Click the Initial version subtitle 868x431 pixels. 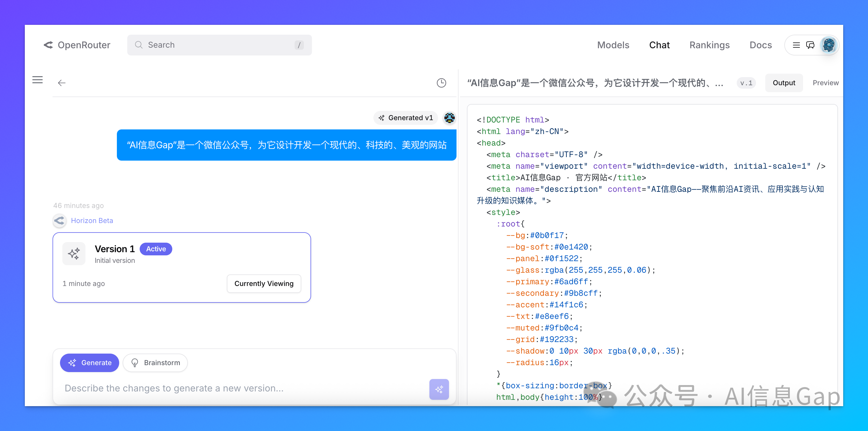115,261
